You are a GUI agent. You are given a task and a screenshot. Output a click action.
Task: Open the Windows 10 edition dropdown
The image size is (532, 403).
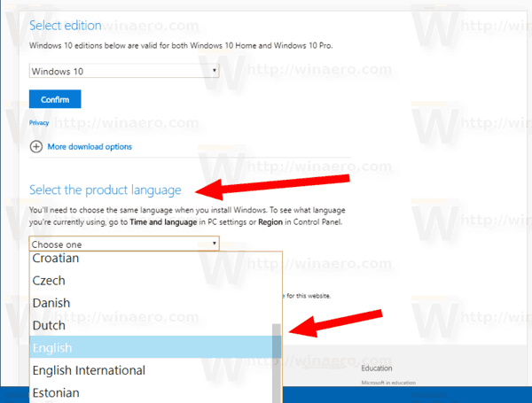click(124, 71)
